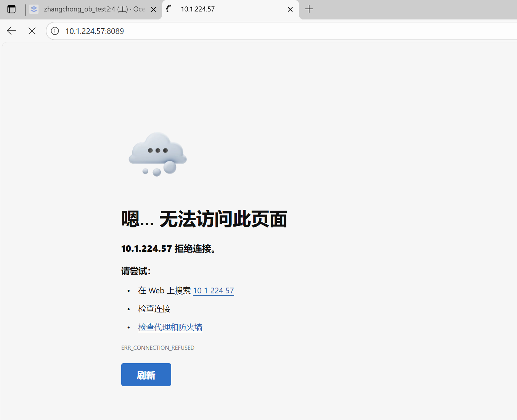
Task: Go back with the back arrow
Action: [x=11, y=31]
